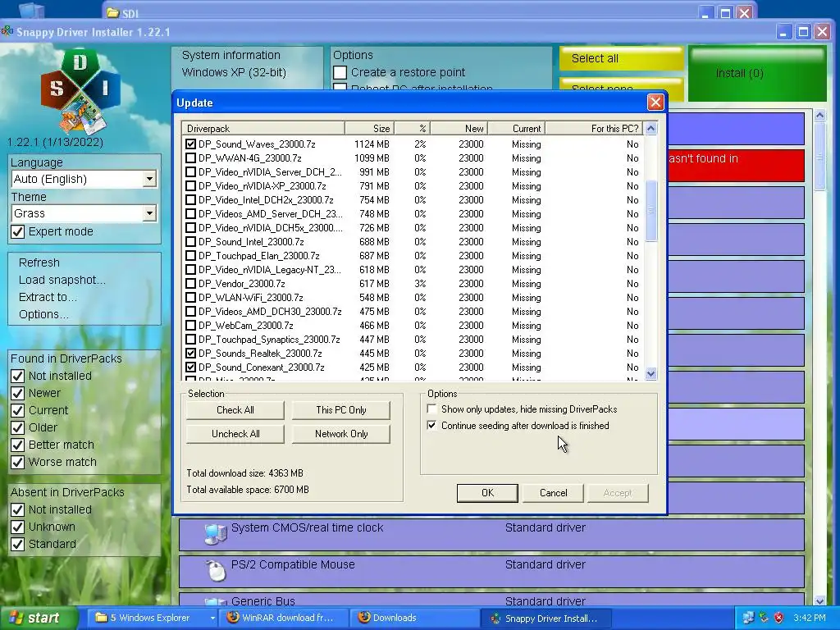This screenshot has height=630, width=840.
Task: Uncheck DP_Sounds_Realtek_23000.7z driverpack
Action: [190, 353]
